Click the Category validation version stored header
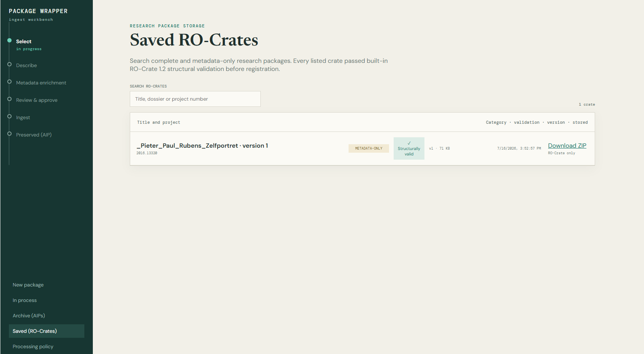 [537, 123]
